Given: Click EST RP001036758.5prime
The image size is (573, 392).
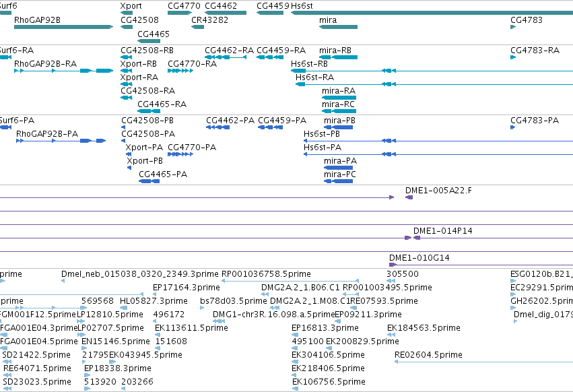Looking at the screenshot, I should [290, 281].
